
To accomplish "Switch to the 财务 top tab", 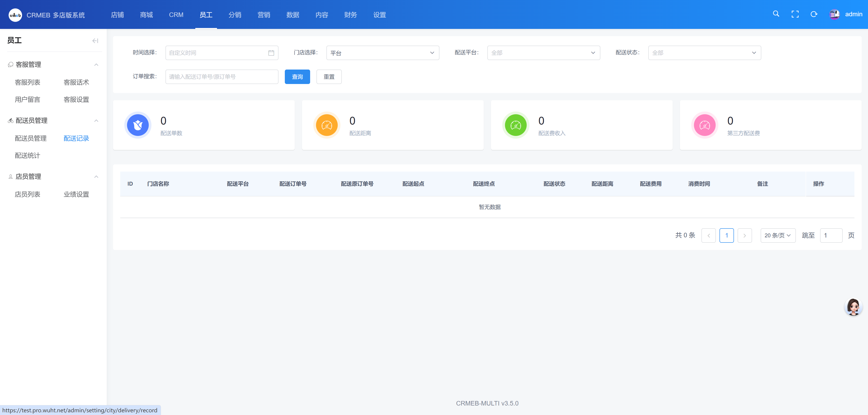I will 350,15.
